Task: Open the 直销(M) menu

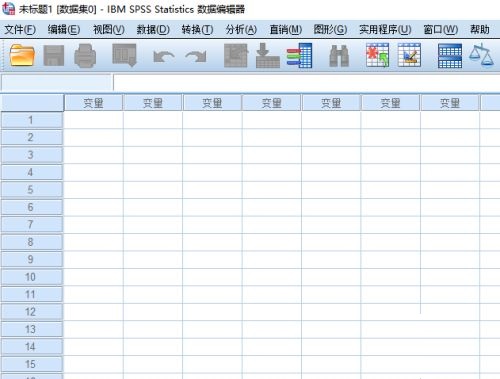Action: [286, 30]
